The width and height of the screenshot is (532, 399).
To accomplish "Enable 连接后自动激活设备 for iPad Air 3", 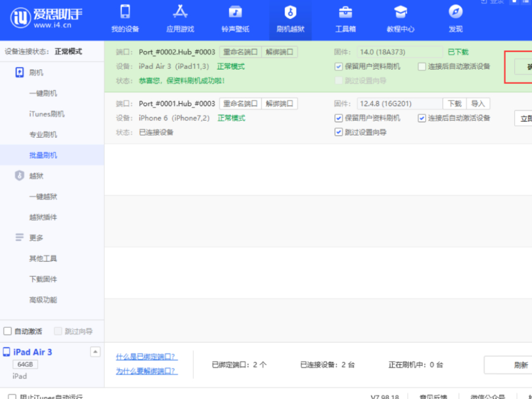I will tap(422, 67).
